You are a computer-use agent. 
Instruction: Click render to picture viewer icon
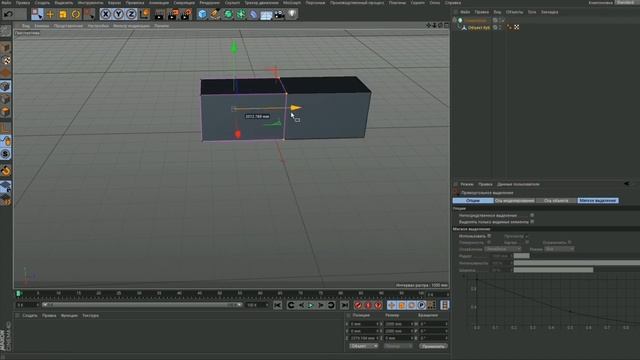[x=173, y=14]
